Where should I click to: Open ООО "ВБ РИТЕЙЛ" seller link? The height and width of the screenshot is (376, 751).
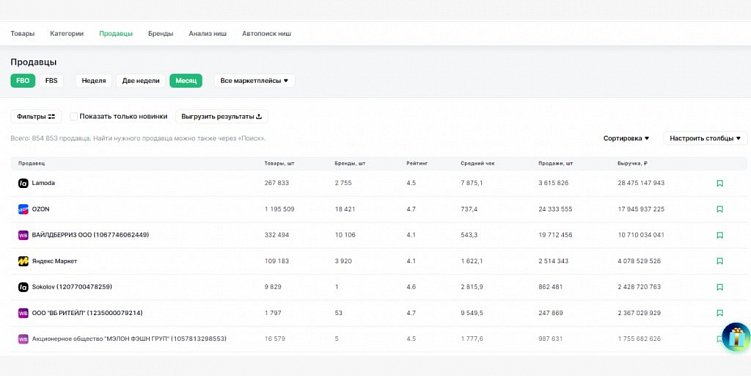click(x=87, y=313)
